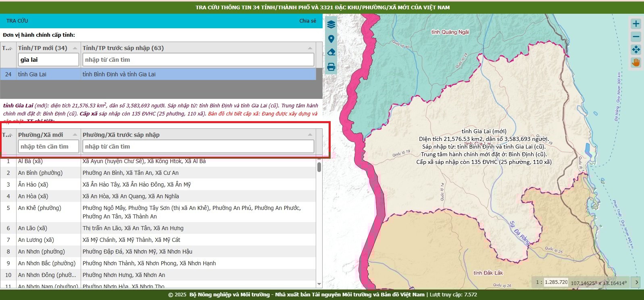Click the tỉnh Đắk Lắk map label
This screenshot has height=300, width=644.
488,273
